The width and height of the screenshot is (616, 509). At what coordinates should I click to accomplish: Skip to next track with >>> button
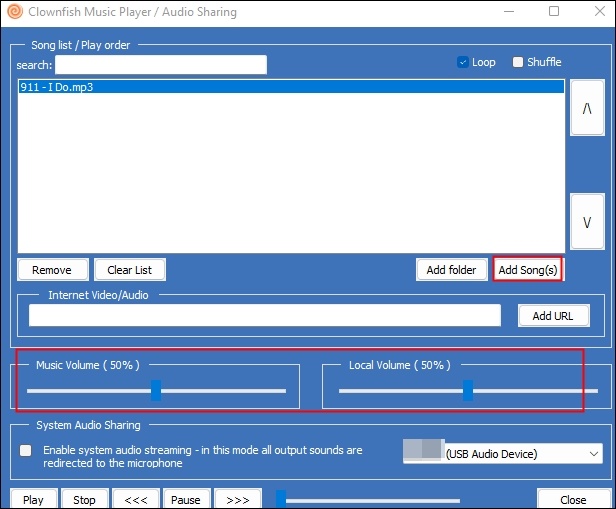[237, 499]
